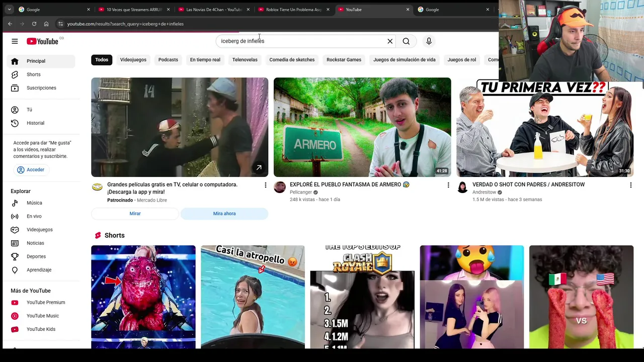Open options menu for the Mercado Libre ad

point(266,185)
